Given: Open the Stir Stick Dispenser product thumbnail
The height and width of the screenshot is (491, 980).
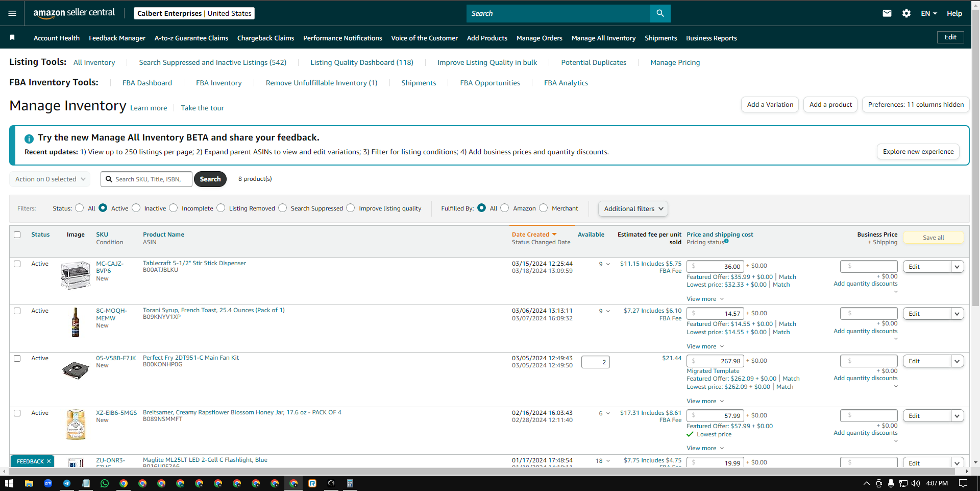Looking at the screenshot, I should [76, 275].
